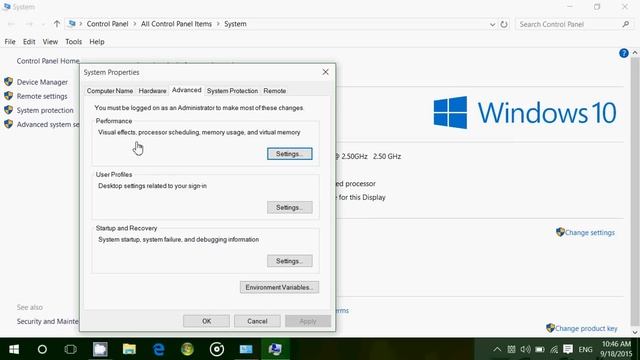Image resolution: width=640 pixels, height=360 pixels.
Task: Select the Advanced tab
Action: click(x=187, y=90)
